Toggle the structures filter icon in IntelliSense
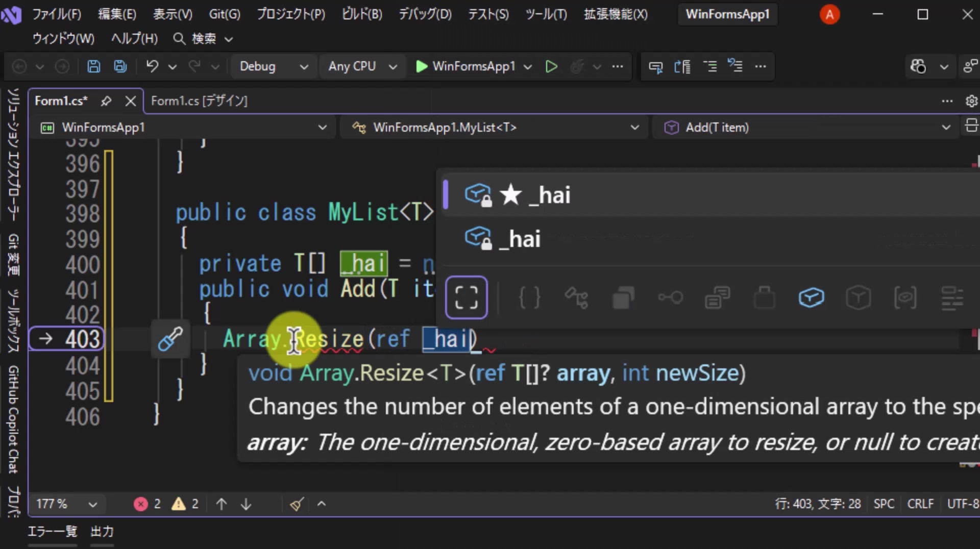This screenshot has height=549, width=980. (x=623, y=297)
